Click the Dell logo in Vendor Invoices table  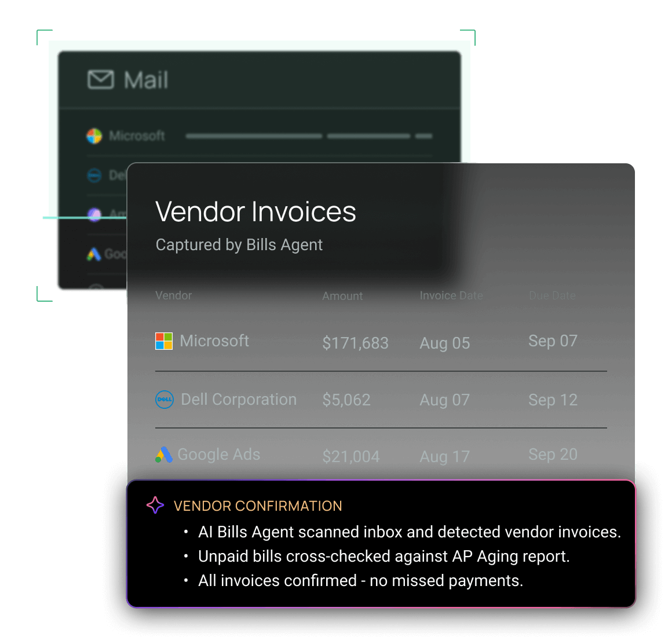pyautogui.click(x=164, y=399)
